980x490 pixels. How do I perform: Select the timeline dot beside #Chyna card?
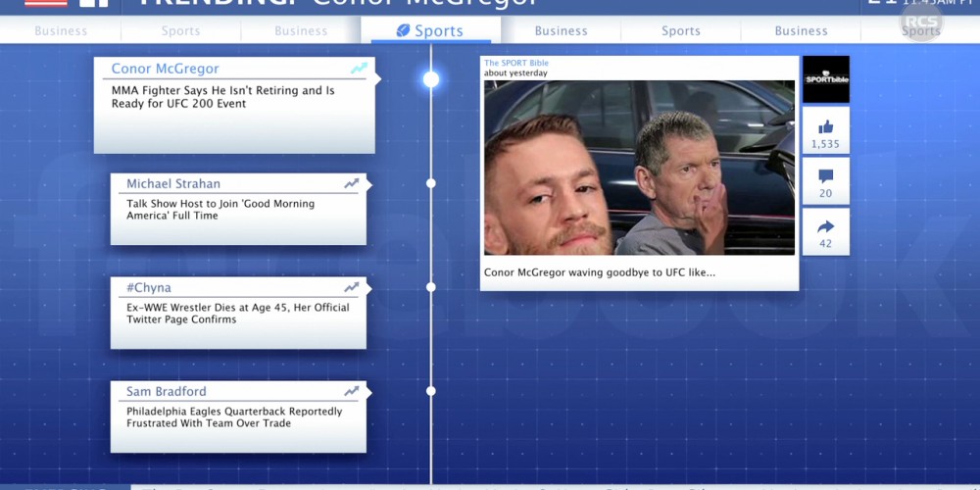[x=430, y=287]
